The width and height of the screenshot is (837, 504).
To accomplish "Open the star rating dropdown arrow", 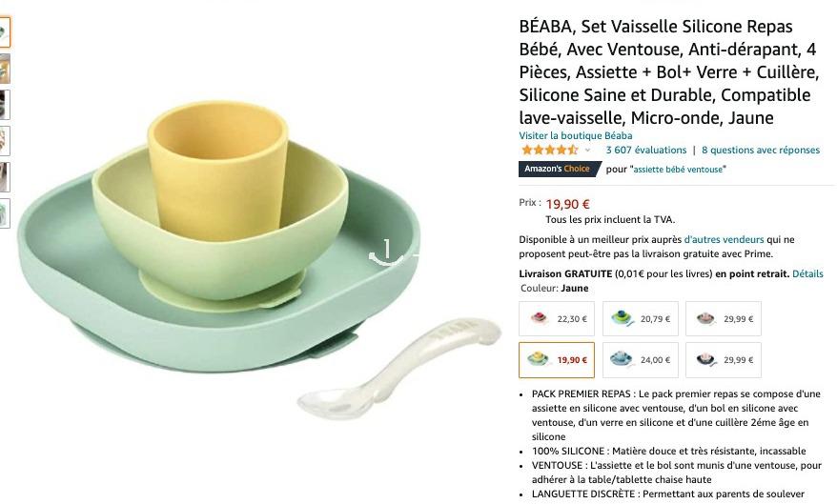I will pyautogui.click(x=588, y=151).
